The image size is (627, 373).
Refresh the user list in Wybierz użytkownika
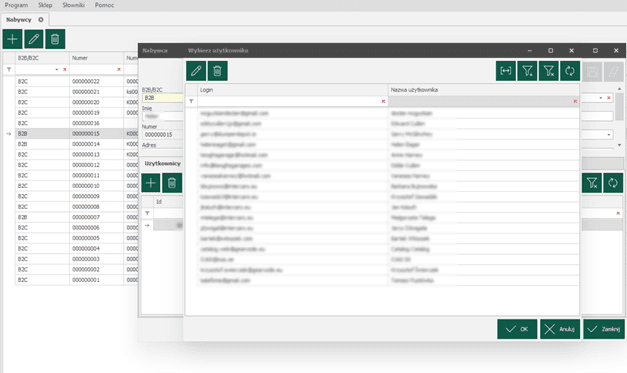[570, 71]
